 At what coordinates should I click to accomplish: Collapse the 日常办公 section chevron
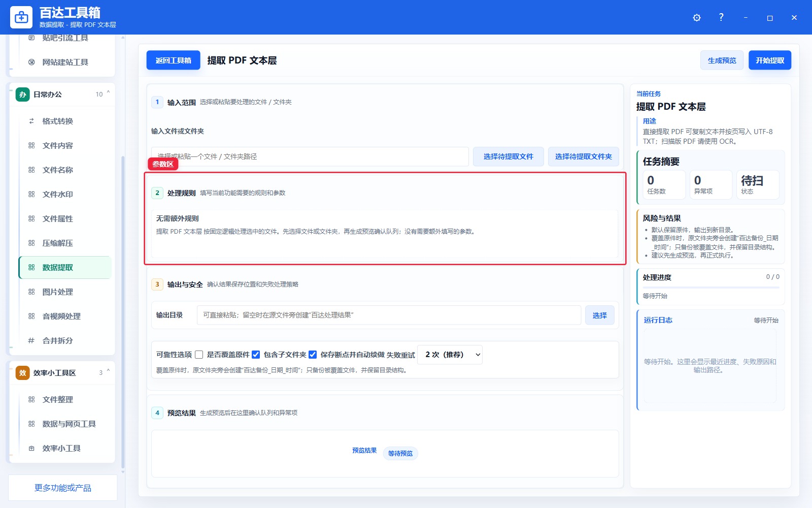(x=108, y=93)
